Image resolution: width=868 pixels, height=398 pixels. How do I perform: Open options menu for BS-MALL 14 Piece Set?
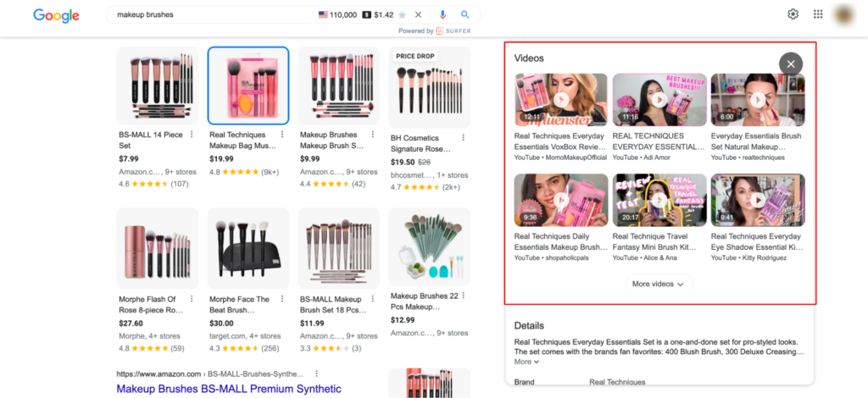[192, 135]
